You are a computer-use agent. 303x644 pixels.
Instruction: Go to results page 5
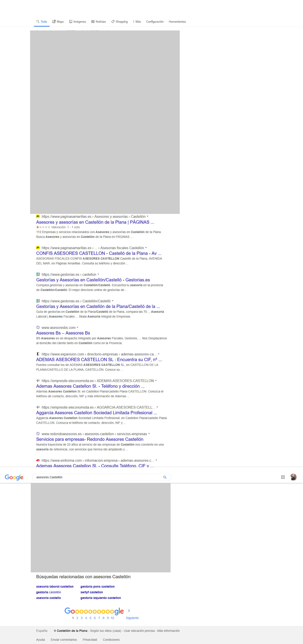(x=90, y=618)
